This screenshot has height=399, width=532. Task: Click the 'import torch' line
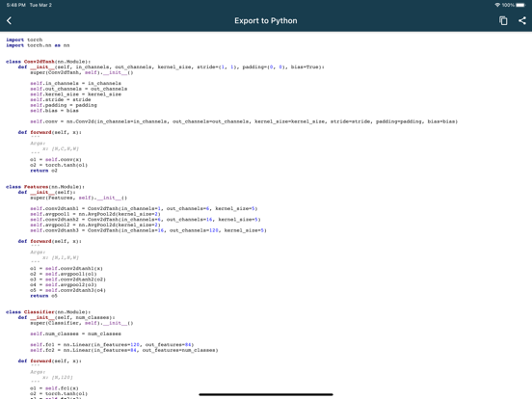(24, 40)
